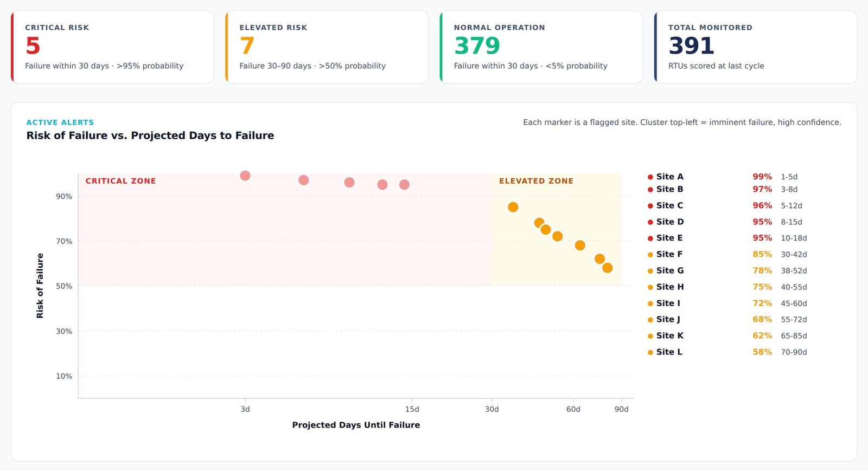868x471 pixels.
Task: Click the "ELEVATED ZONE" label on the chart
Action: coord(536,181)
